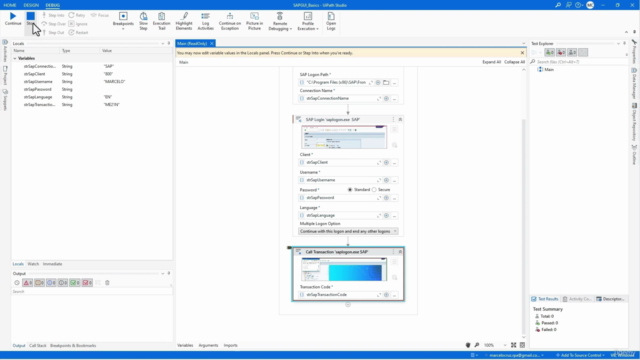Clear the Output panel with the trash icon
Screen dimensions: 640x360
tap(107, 282)
